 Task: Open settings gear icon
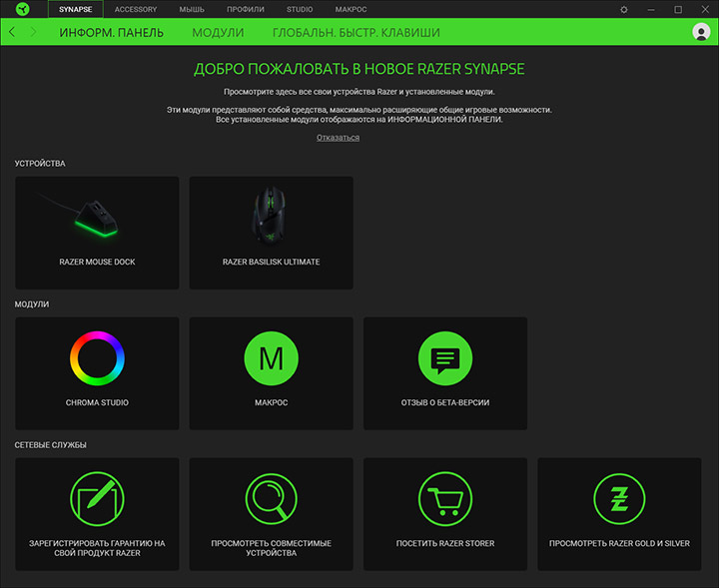[x=623, y=9]
